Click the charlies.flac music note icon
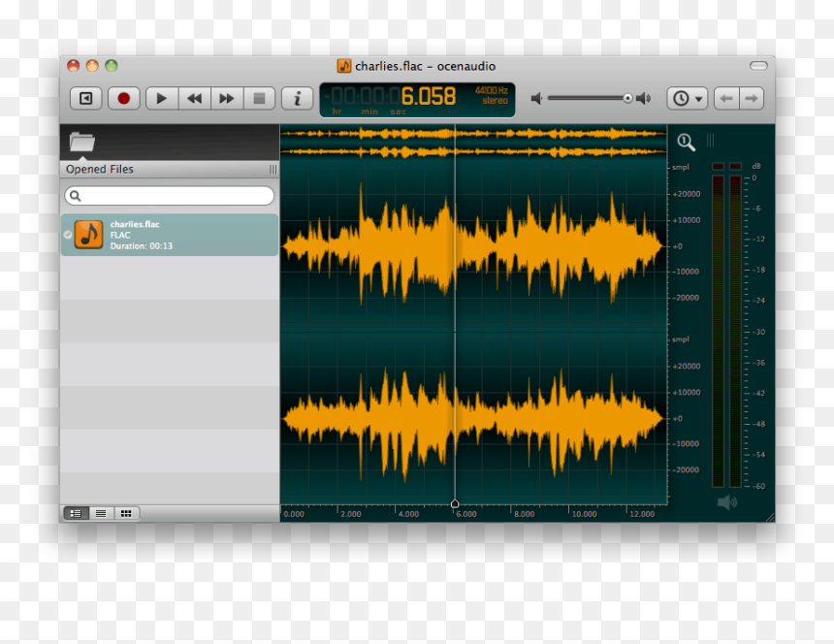834x644 pixels. 88,235
